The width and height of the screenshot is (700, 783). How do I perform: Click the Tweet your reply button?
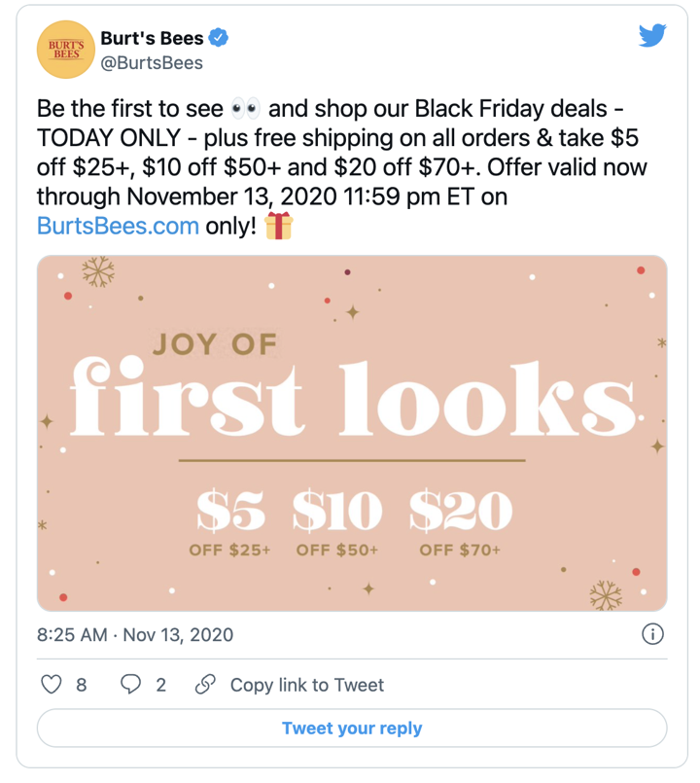click(352, 729)
